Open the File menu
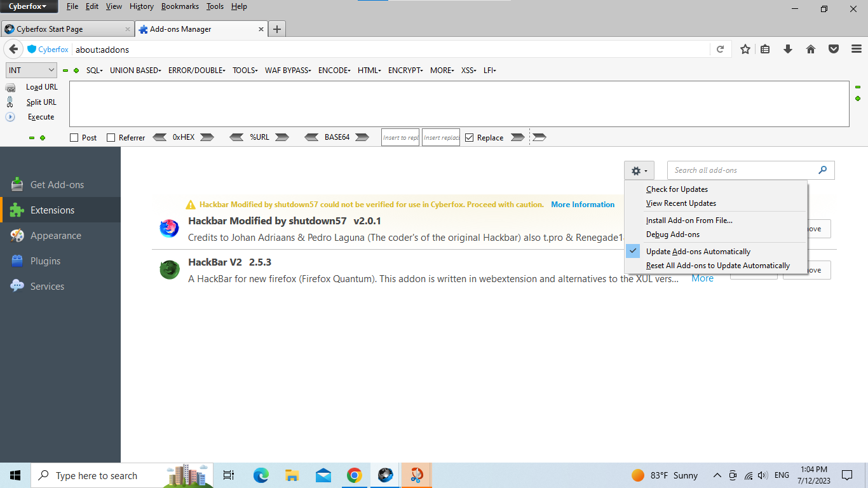The height and width of the screenshot is (488, 868). [72, 6]
